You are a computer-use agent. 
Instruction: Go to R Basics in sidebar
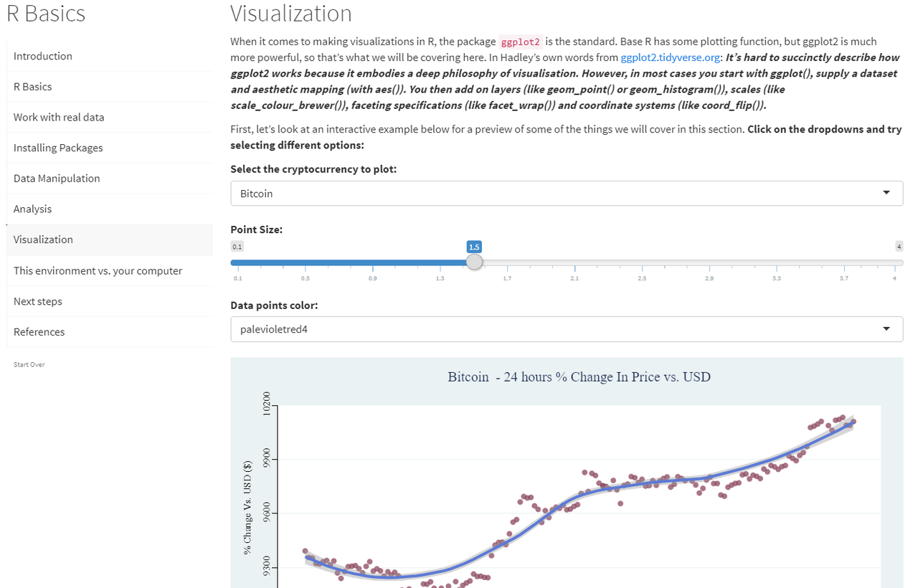coord(109,87)
